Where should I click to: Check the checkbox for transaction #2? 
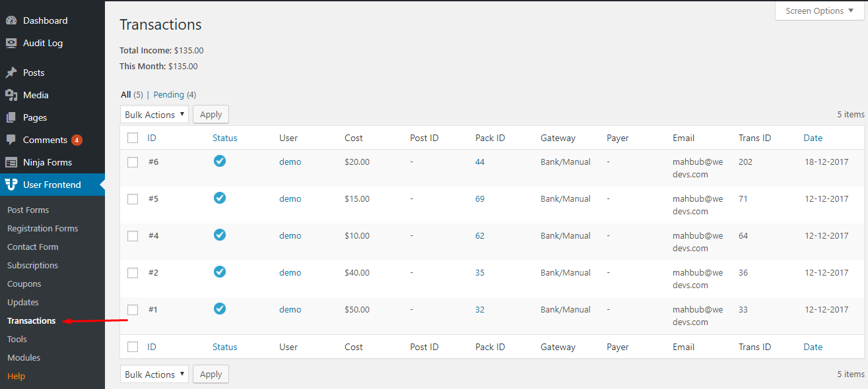pyautogui.click(x=132, y=272)
